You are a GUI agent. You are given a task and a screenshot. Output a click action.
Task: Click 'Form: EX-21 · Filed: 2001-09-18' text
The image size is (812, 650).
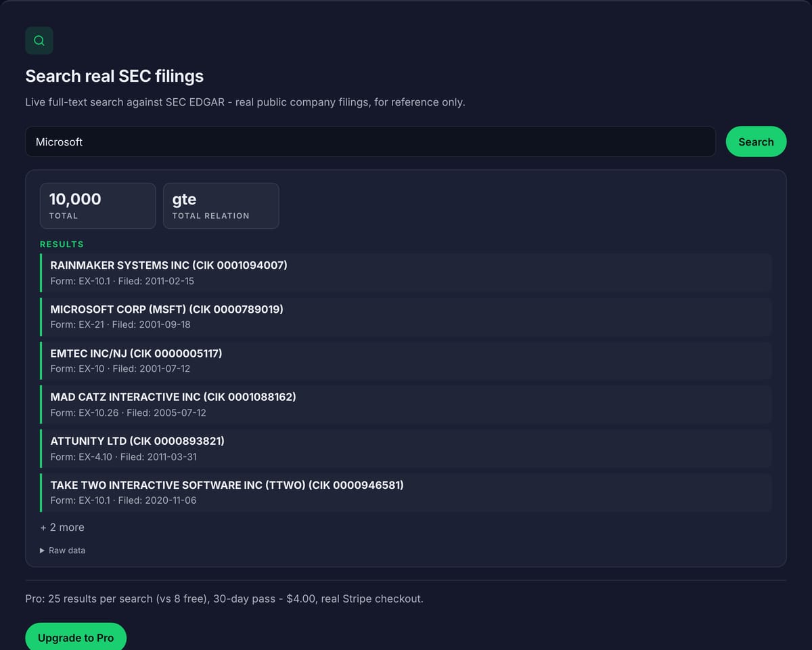[x=120, y=325]
